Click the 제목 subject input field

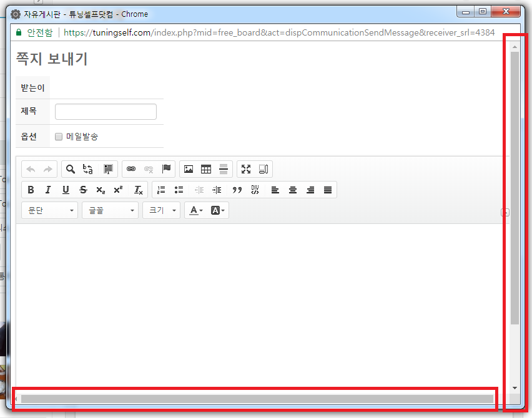(106, 112)
